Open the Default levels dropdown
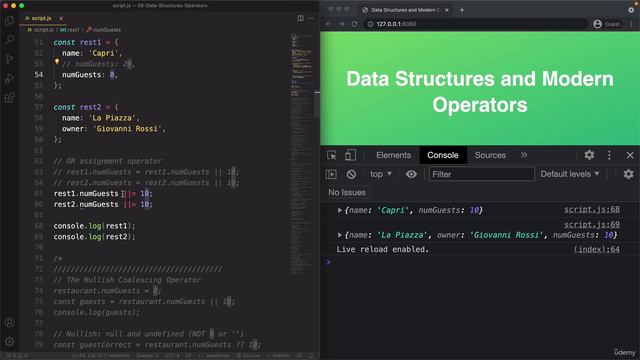 (x=570, y=174)
